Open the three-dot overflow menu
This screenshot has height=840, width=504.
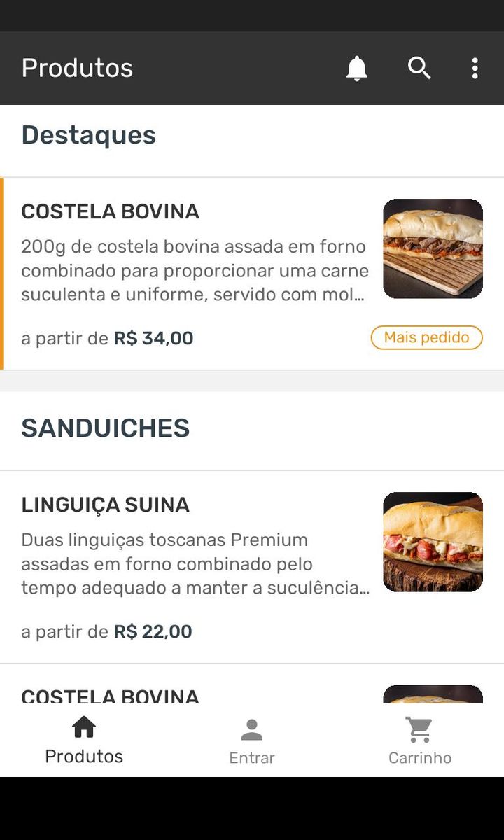click(x=475, y=69)
